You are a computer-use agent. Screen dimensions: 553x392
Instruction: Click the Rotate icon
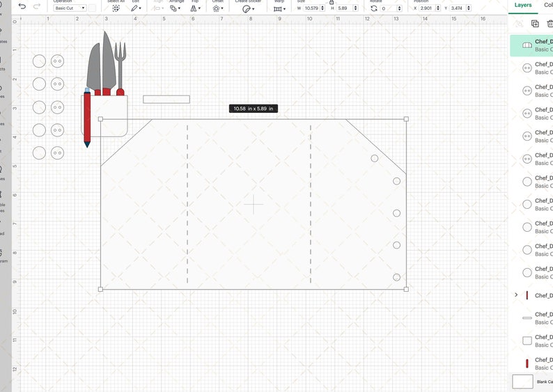coord(374,8)
